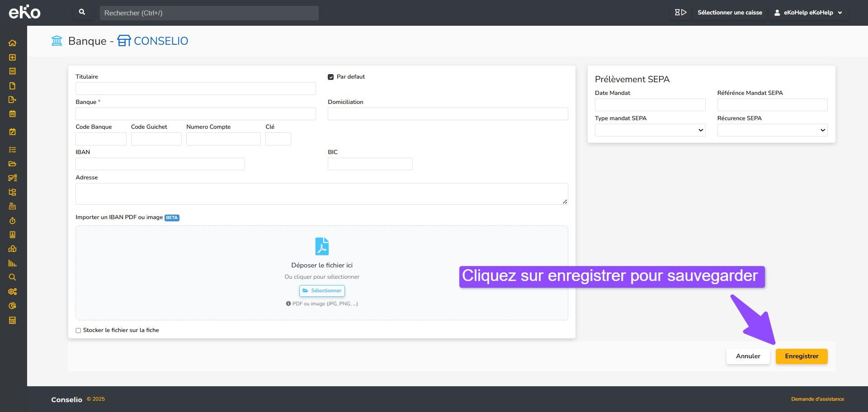Open the bar chart statistics icon

click(x=12, y=263)
